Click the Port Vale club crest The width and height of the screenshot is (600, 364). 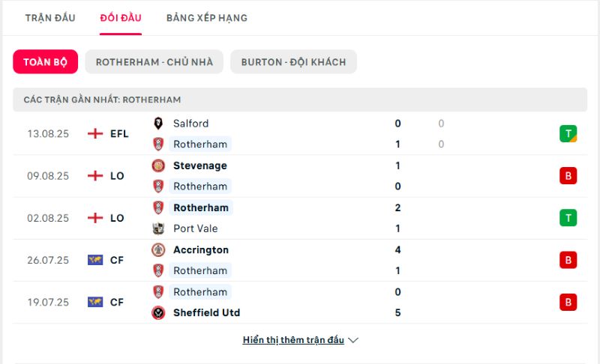[158, 228]
